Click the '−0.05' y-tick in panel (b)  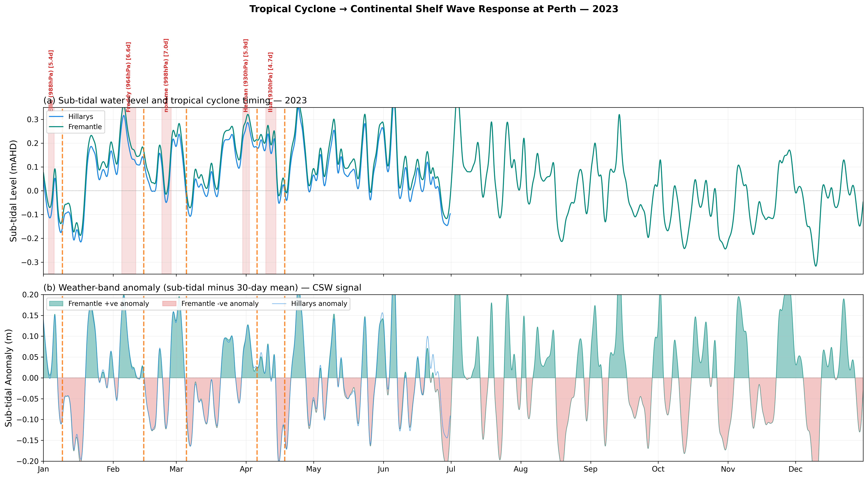pyautogui.click(x=28, y=399)
